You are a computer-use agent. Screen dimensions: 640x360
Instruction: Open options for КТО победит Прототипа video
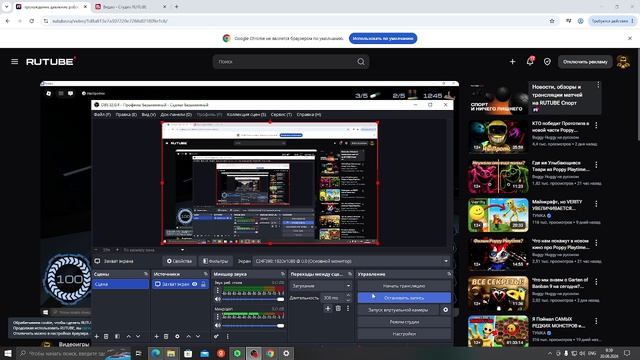596,125
